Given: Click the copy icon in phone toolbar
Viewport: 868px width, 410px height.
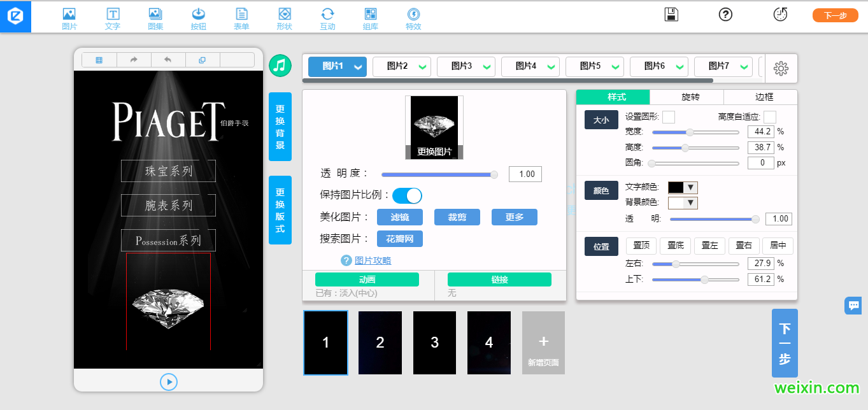Looking at the screenshot, I should pos(203,60).
